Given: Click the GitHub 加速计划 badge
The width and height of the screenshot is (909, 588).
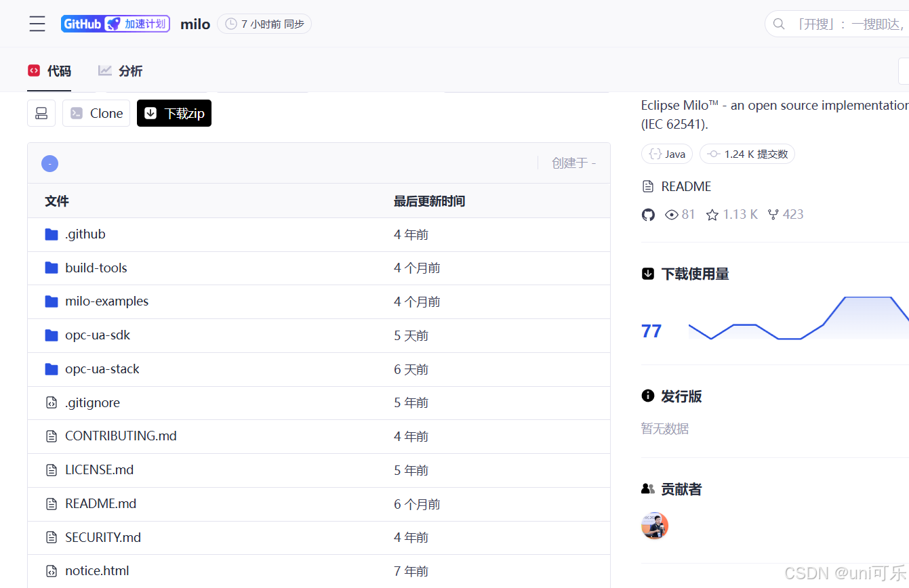Looking at the screenshot, I should click(115, 23).
